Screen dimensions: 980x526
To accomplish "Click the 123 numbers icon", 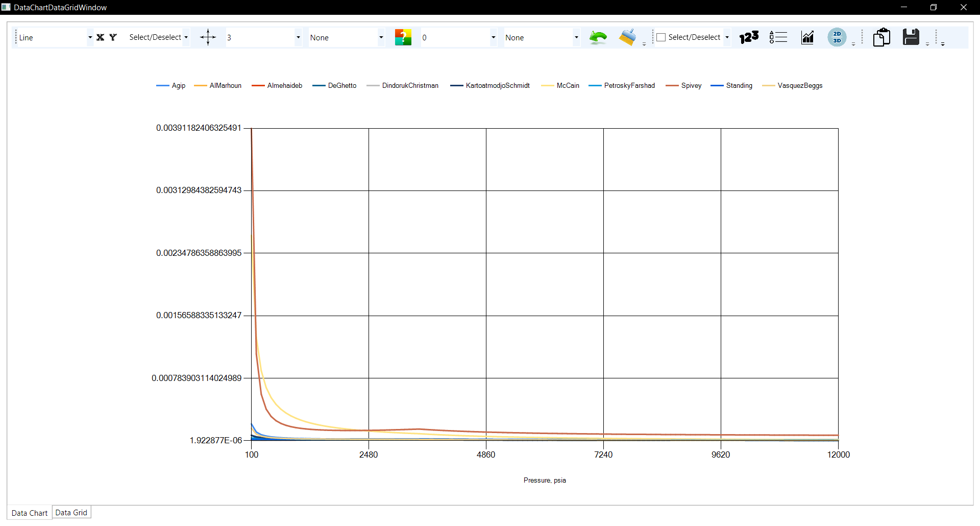I will pyautogui.click(x=749, y=37).
